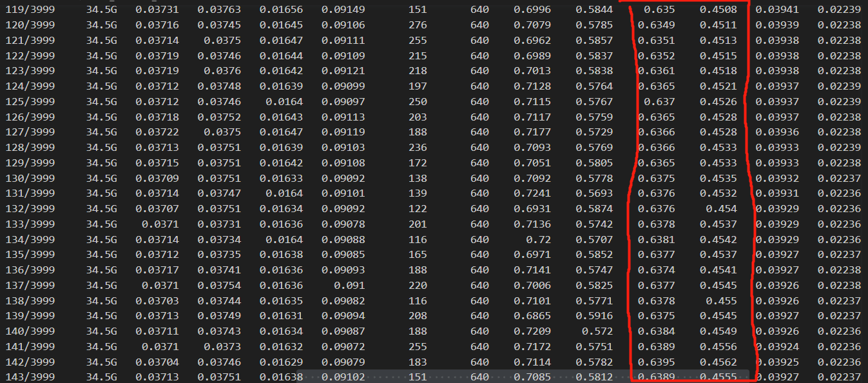Click the red-circled value 0.635 on the top row
The height and width of the screenshot is (383, 868).
pyautogui.click(x=659, y=10)
